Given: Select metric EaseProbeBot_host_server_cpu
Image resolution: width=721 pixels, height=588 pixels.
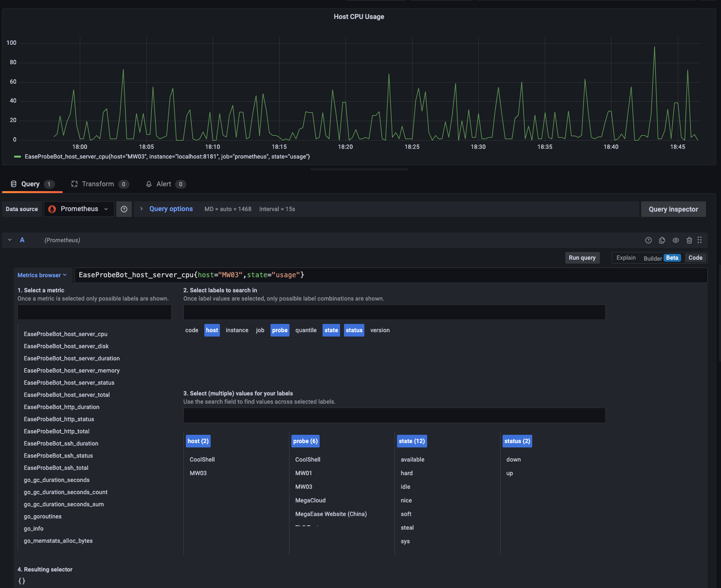Looking at the screenshot, I should point(66,334).
